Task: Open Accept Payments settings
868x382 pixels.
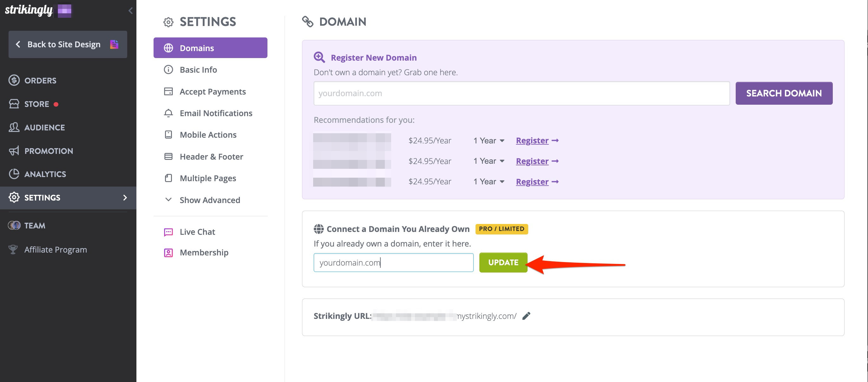Action: (213, 92)
